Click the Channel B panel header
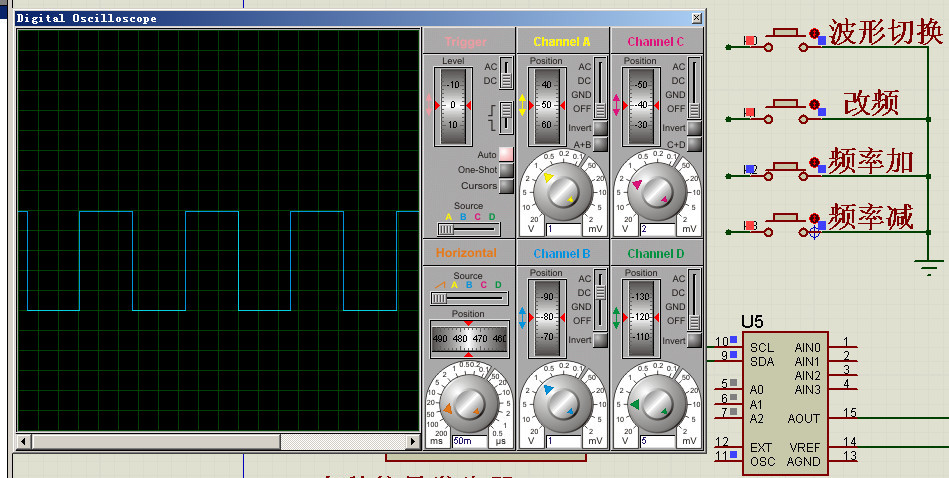 (562, 253)
